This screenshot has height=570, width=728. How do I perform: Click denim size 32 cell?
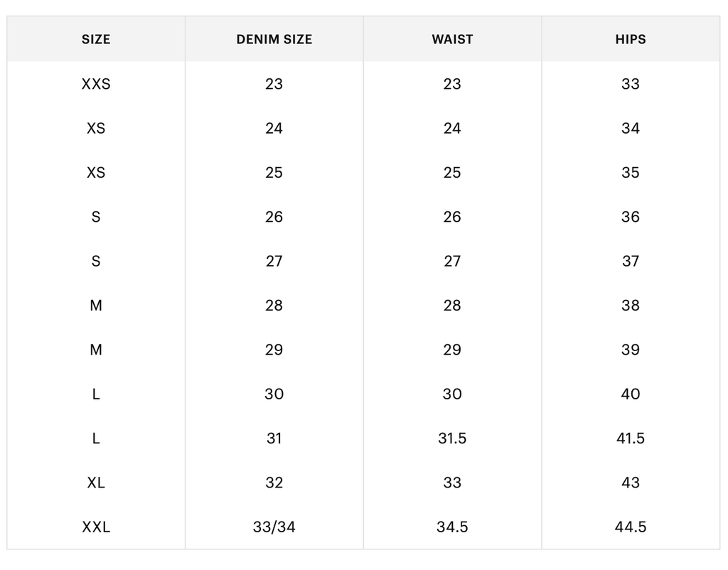point(274,483)
